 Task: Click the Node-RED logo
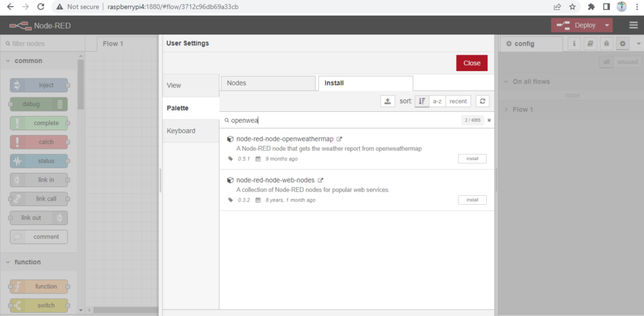[x=21, y=26]
